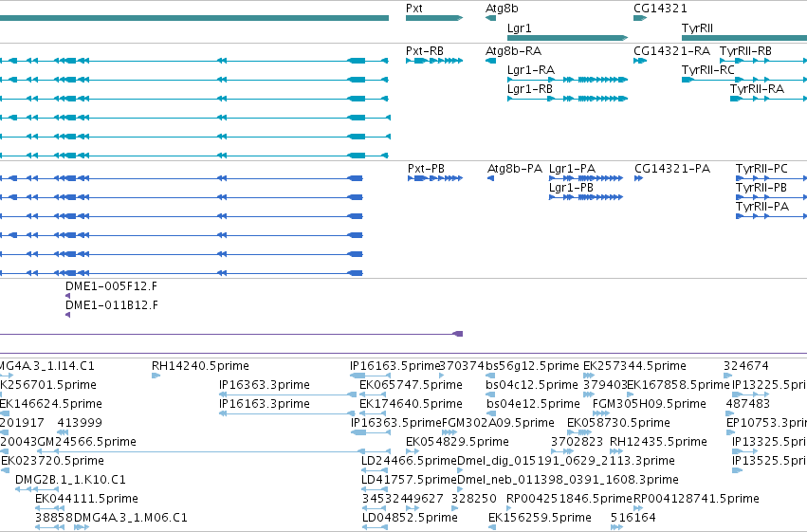Select the Lgr1-RA transcript
The height and width of the screenshot is (532, 807).
[x=567, y=80]
